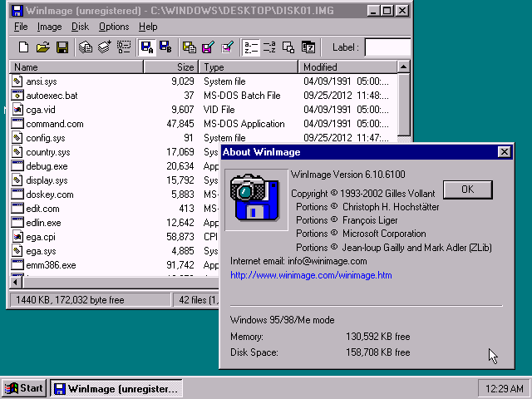Click the overlapping squares toolbar icon
This screenshot has height=399, width=532.
[288, 47]
